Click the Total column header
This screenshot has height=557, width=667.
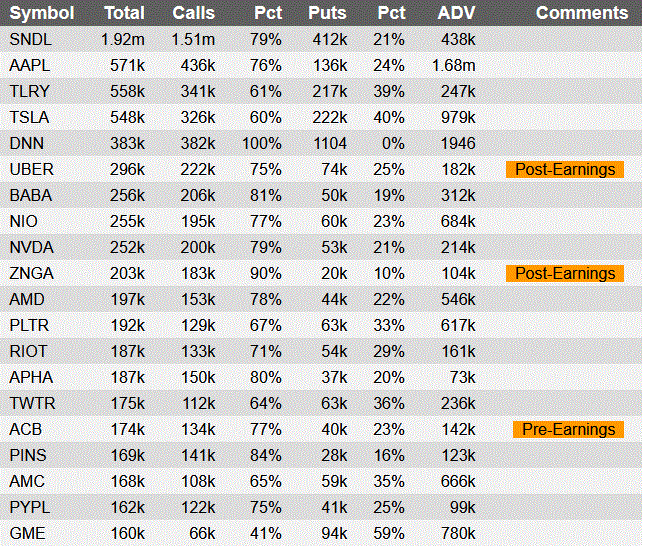124,13
